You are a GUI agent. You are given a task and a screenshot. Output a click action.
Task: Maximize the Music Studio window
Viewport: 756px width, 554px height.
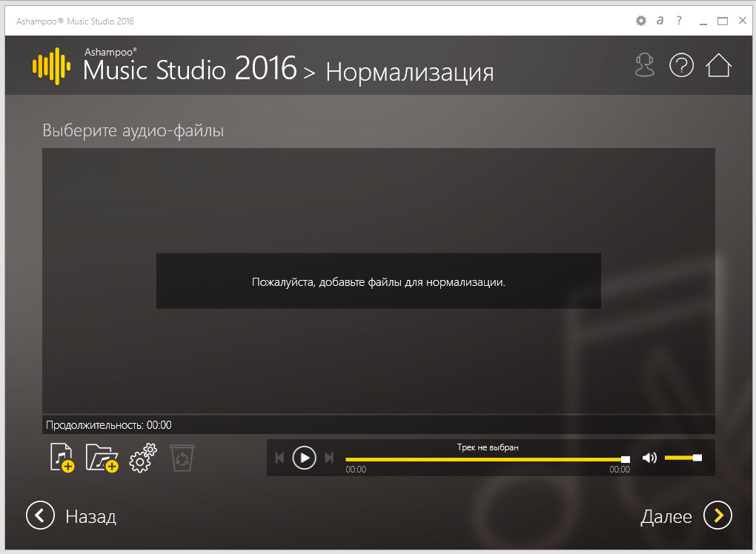[x=723, y=21]
